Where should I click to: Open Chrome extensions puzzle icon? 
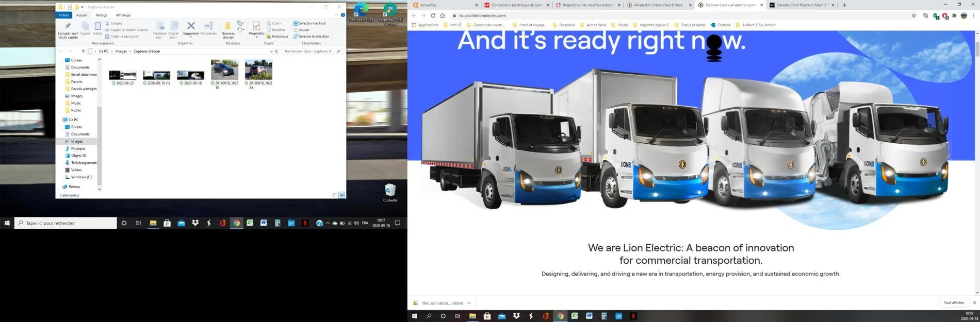tap(954, 15)
